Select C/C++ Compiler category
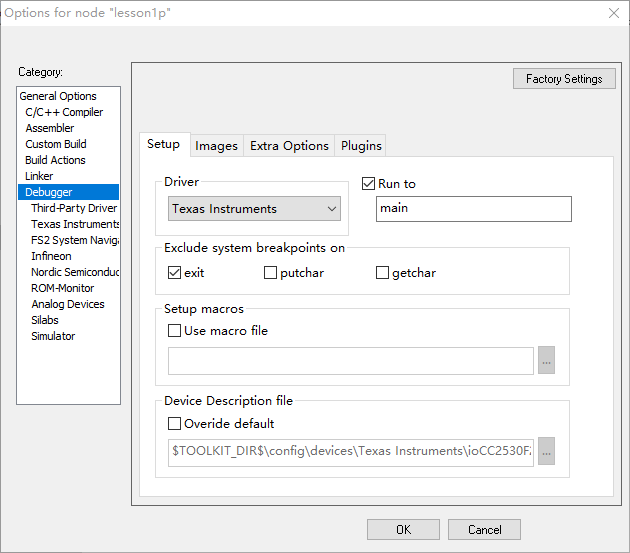 click(x=64, y=112)
